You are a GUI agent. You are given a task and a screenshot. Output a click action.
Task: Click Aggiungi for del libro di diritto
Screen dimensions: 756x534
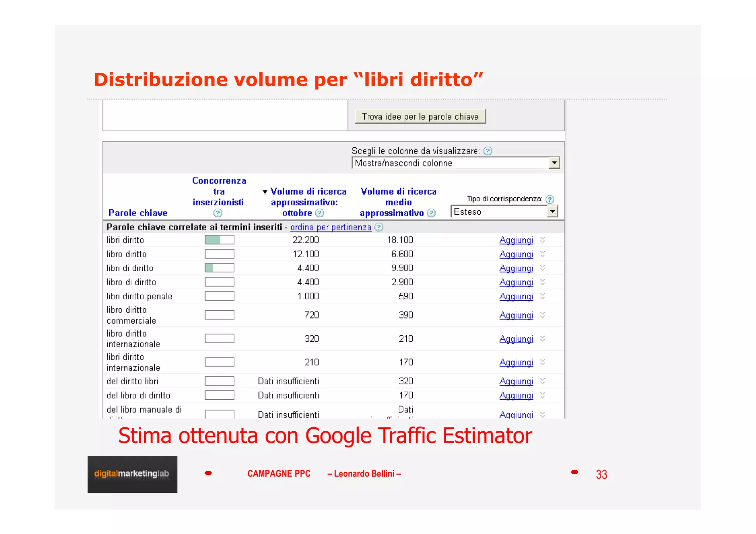click(516, 396)
